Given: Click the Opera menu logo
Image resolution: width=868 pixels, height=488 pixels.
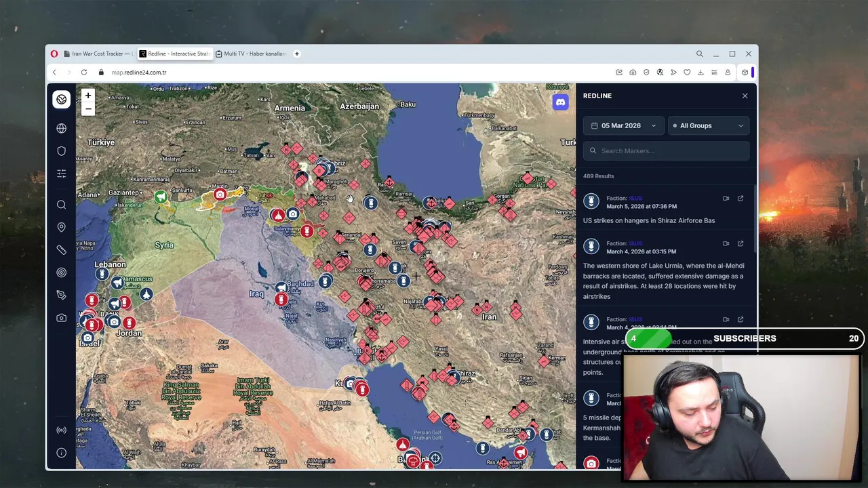Looking at the screenshot, I should click(54, 54).
